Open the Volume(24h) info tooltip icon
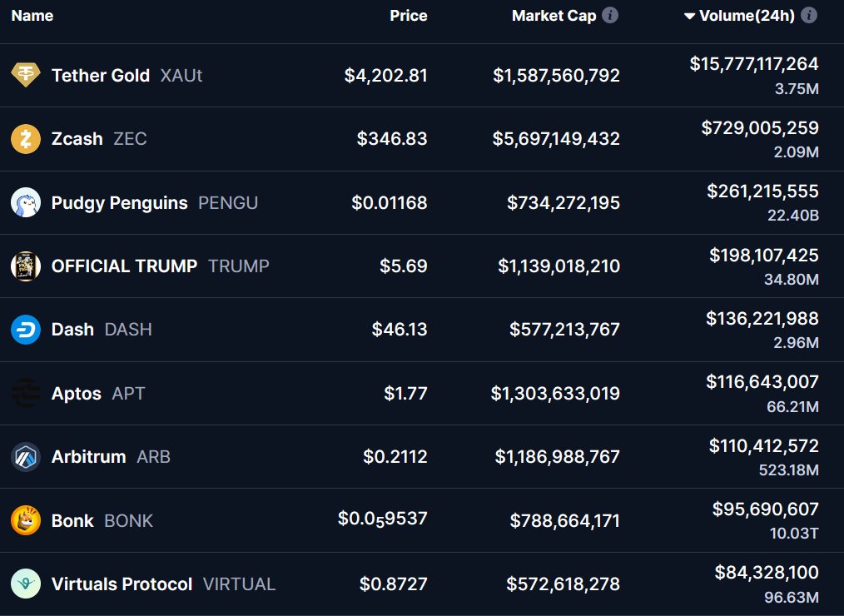The width and height of the screenshot is (844, 616). (809, 15)
